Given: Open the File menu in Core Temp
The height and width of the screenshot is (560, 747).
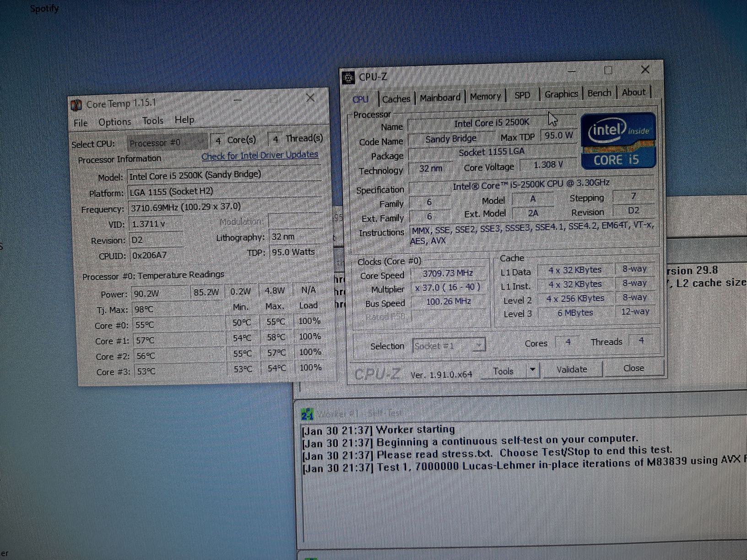Looking at the screenshot, I should [81, 123].
